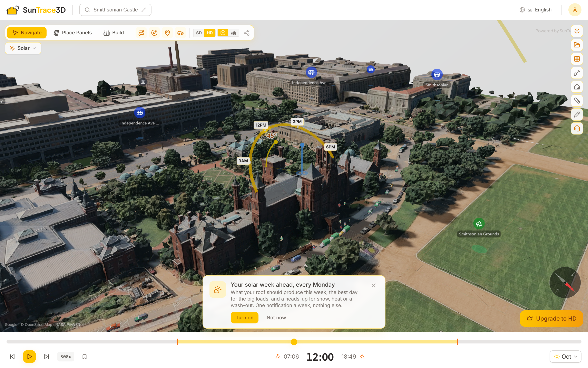Image resolution: width=588 pixels, height=368 pixels.
Task: Click the sunset marker on the timeline
Action: (x=458, y=342)
